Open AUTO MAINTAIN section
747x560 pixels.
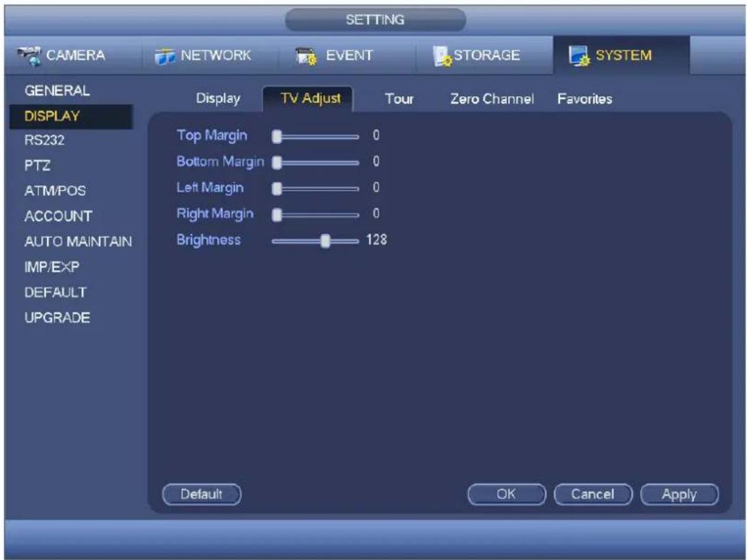(78, 241)
